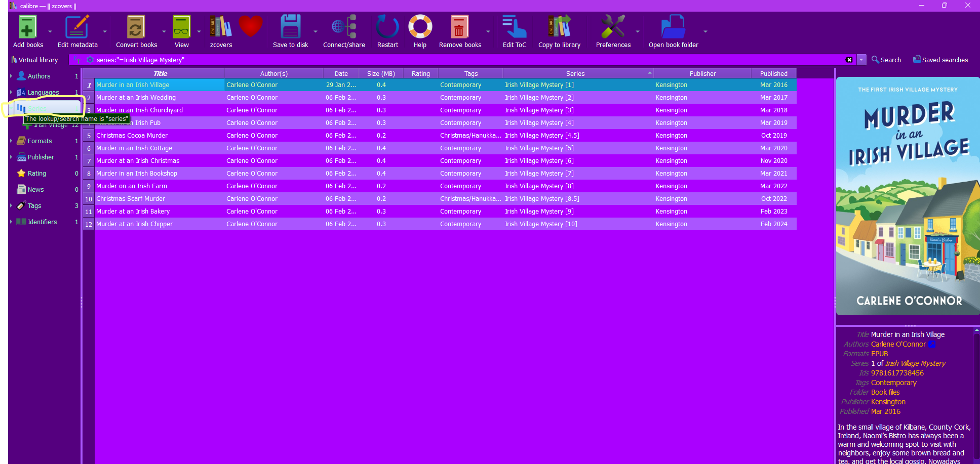Screen dimensions: 980x464
Task: Open the Add books dropdown arrow
Action: [50, 31]
